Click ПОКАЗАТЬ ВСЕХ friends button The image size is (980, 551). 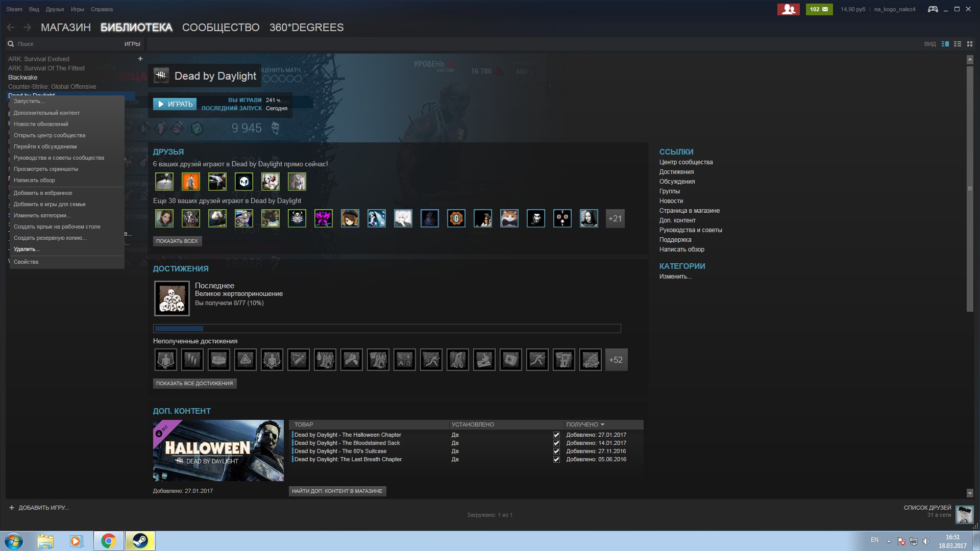point(177,241)
